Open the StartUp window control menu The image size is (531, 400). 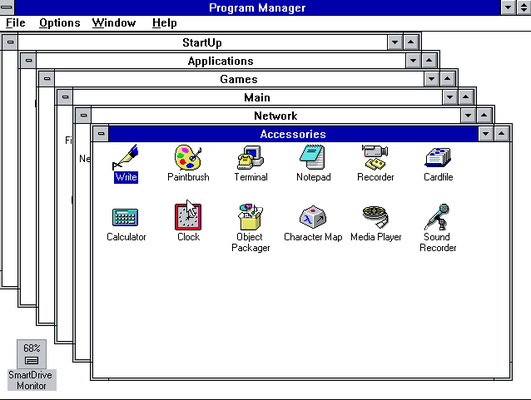click(10, 42)
